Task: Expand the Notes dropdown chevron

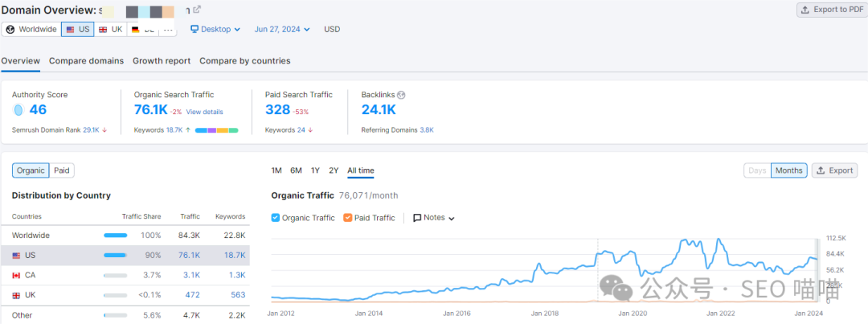Action: (x=452, y=219)
